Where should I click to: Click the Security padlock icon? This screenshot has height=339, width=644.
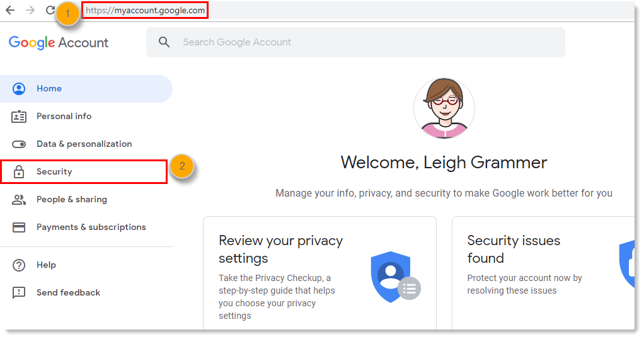point(19,172)
